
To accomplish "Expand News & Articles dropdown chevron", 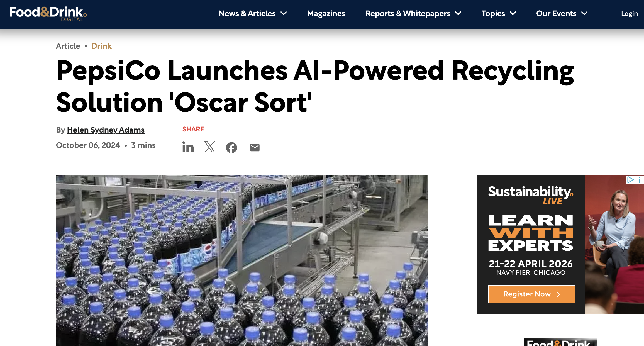I will [x=284, y=13].
